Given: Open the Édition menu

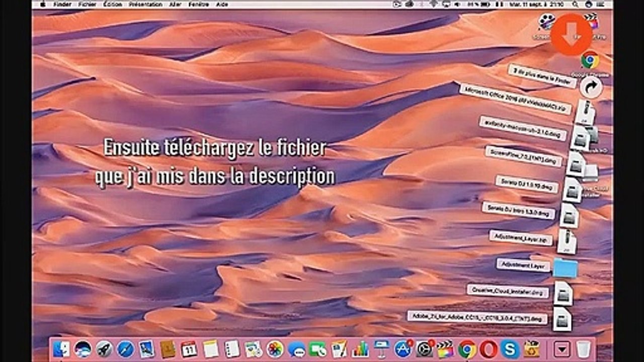Looking at the screenshot, I should (112, 4).
